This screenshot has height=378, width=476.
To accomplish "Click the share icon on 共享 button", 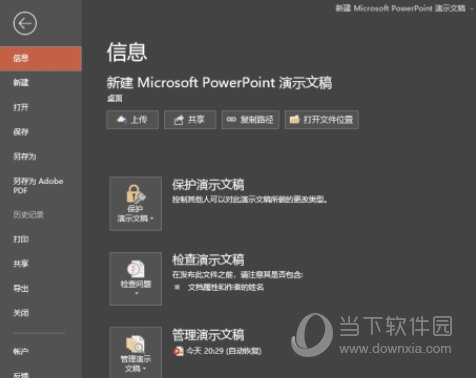I will [179, 120].
